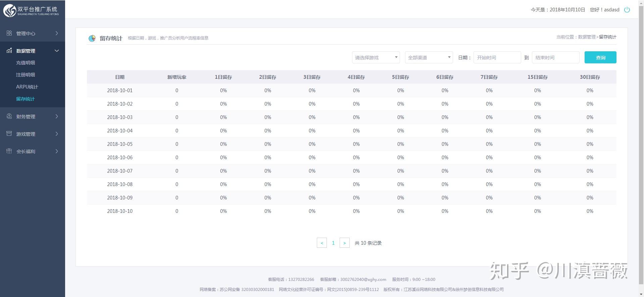Expand 会长福利 with its chevron

(x=57, y=151)
